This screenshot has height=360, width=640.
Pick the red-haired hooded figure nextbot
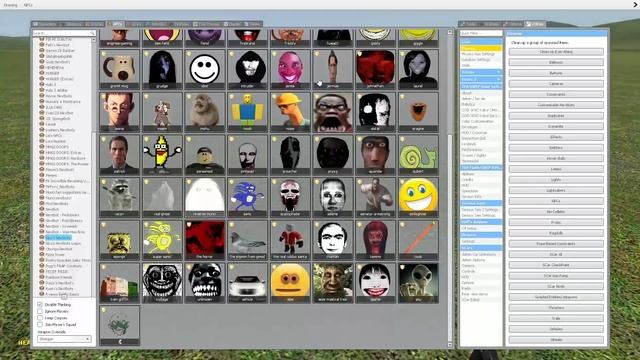click(375, 240)
